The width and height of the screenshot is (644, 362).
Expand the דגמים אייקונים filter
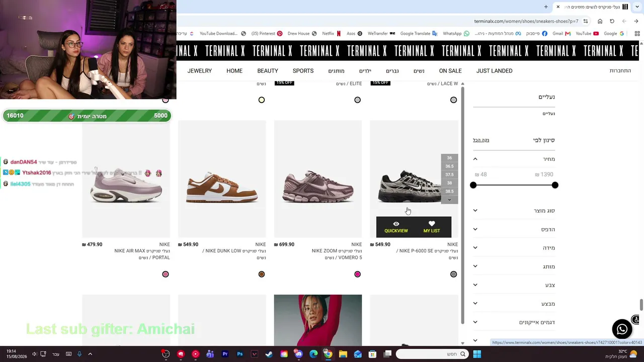(x=475, y=322)
